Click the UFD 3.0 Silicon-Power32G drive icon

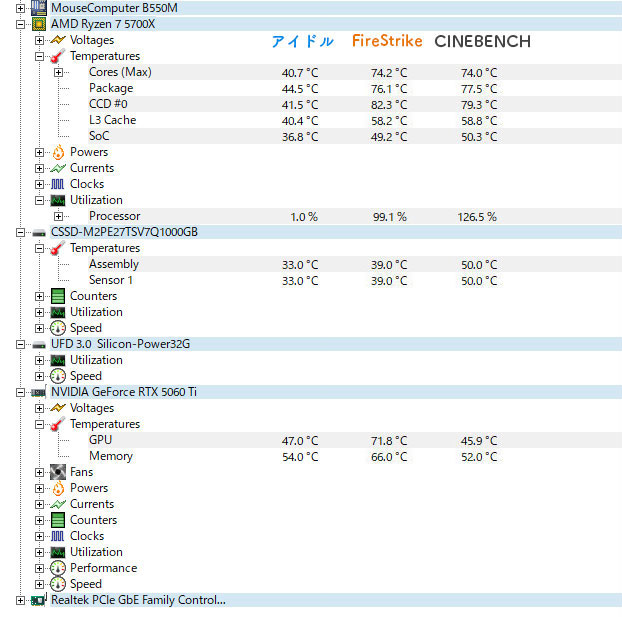tap(39, 345)
